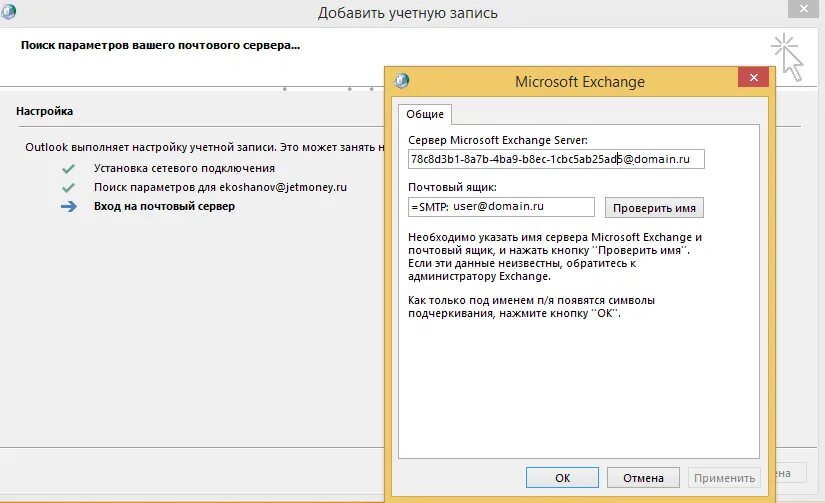This screenshot has width=825, height=503.
Task: Click the OK button in Microsoft Exchange dialog
Action: [x=562, y=478]
